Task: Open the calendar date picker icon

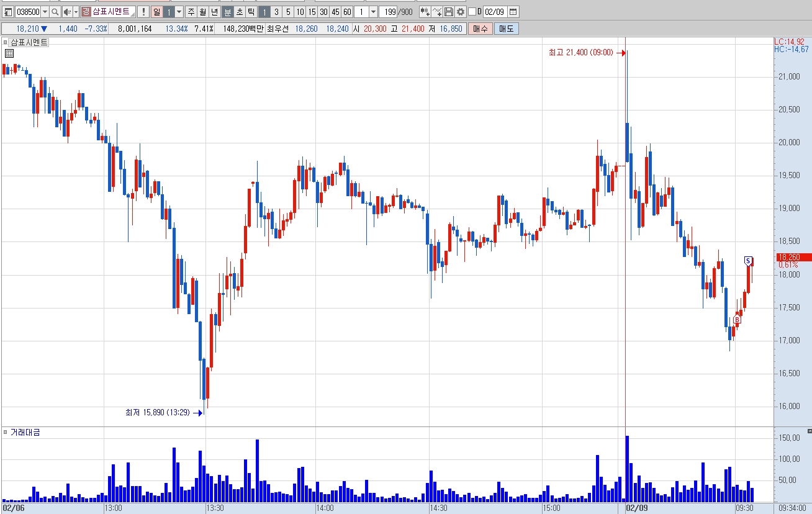Action: (513, 12)
